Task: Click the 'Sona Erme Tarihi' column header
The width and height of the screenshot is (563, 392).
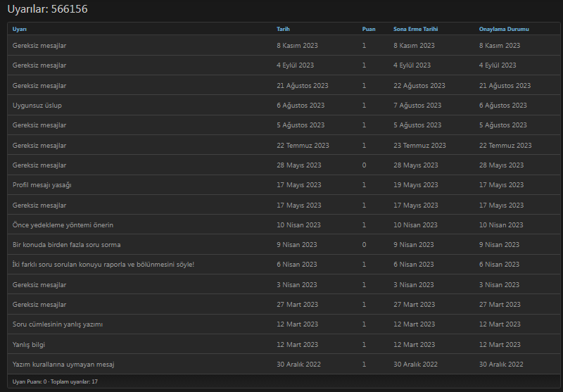Action: click(415, 29)
